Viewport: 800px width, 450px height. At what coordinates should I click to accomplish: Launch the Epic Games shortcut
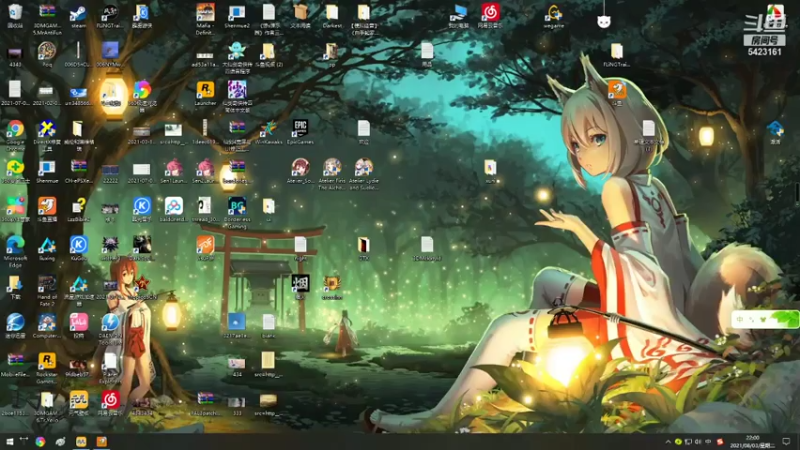tap(300, 132)
